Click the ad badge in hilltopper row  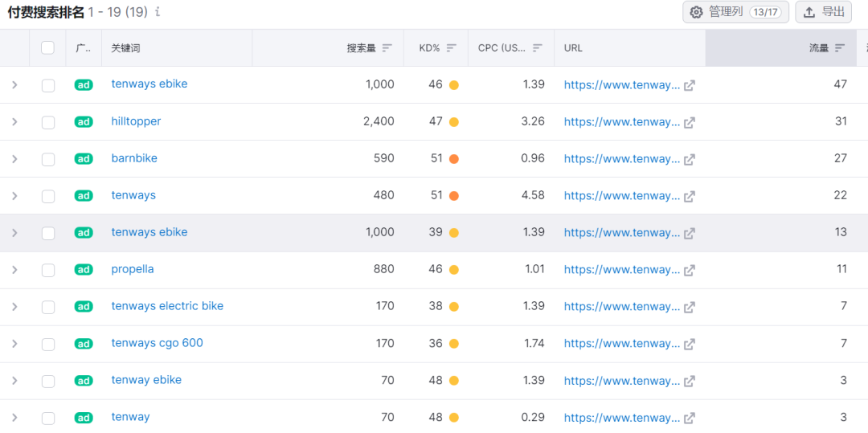coord(84,122)
